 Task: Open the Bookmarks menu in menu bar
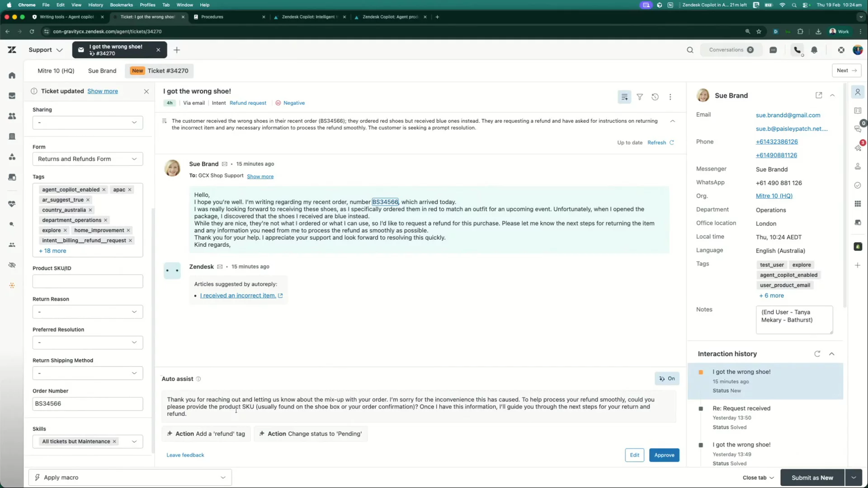[121, 5]
